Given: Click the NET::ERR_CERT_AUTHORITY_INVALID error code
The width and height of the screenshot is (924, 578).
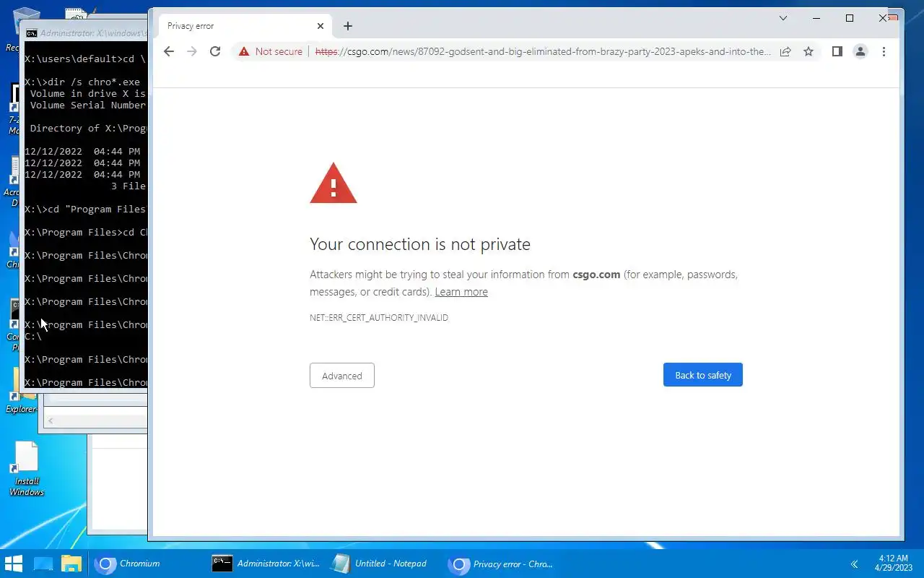Looking at the screenshot, I should click(x=379, y=318).
